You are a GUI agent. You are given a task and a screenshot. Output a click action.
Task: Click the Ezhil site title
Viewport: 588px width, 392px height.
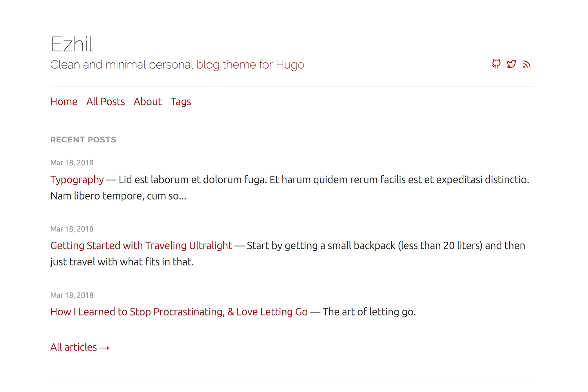72,44
